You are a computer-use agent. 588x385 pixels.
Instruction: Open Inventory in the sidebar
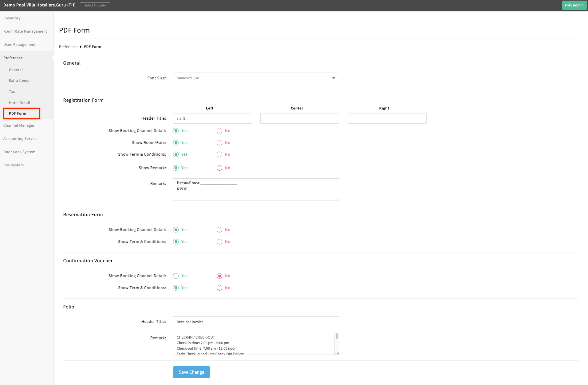(x=12, y=18)
